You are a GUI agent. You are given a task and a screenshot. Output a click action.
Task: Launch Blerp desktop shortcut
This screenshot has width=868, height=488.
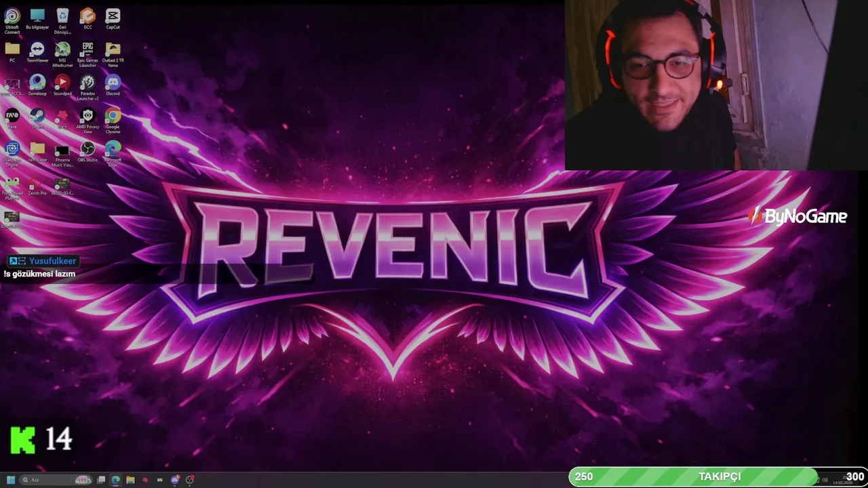[x=62, y=119]
